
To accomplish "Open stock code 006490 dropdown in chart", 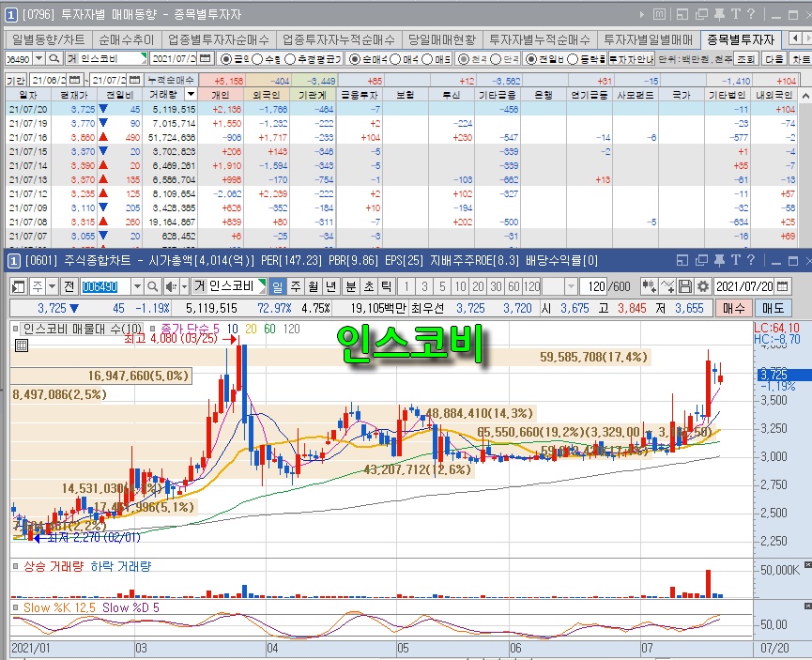I will tap(137, 286).
